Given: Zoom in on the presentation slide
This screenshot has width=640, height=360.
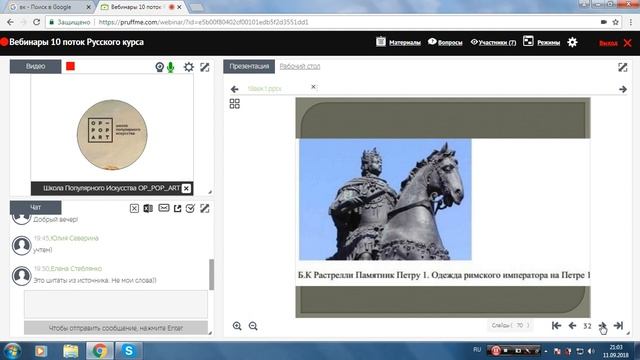Looking at the screenshot, I should pos(237,326).
